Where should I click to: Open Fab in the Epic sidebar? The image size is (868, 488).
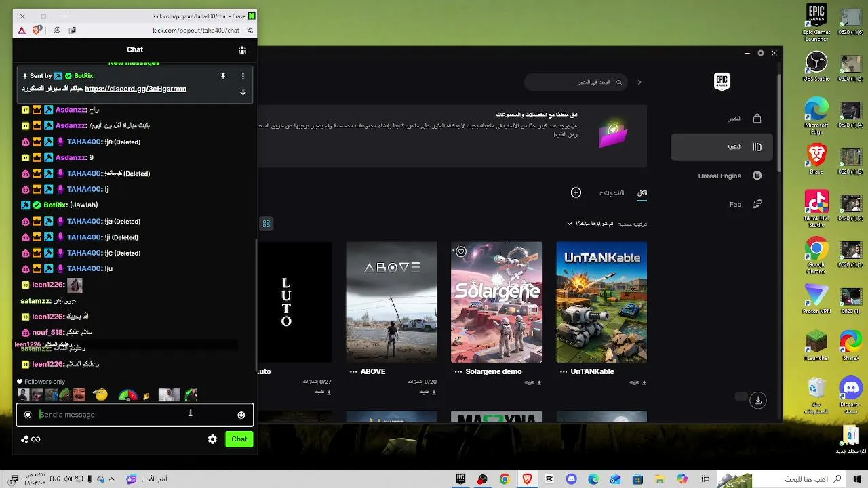coord(722,204)
